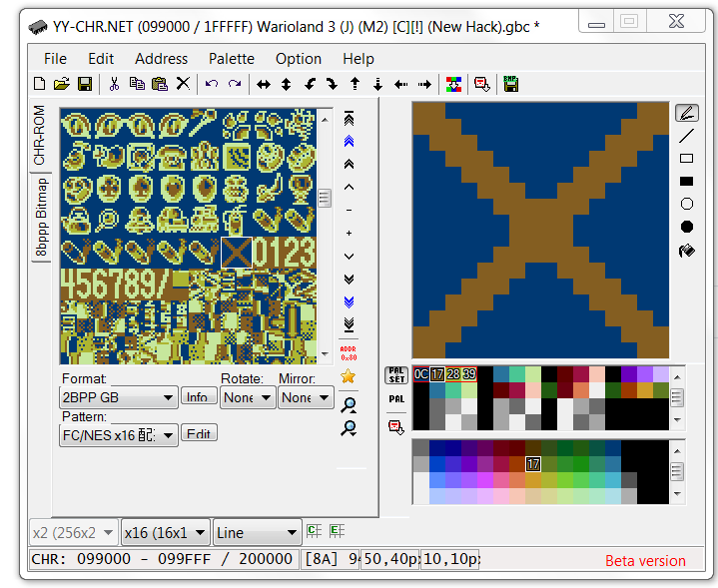Click the yellow star bookmark icon
The image size is (718, 588).
tap(349, 376)
